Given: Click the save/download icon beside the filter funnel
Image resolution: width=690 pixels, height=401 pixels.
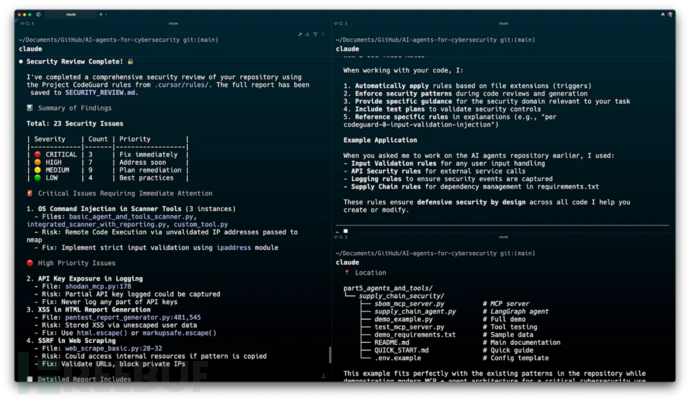Looking at the screenshot, I should [308, 34].
